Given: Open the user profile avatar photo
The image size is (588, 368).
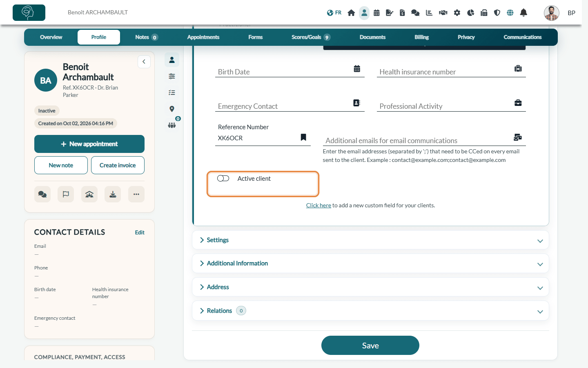Looking at the screenshot, I should tap(552, 13).
